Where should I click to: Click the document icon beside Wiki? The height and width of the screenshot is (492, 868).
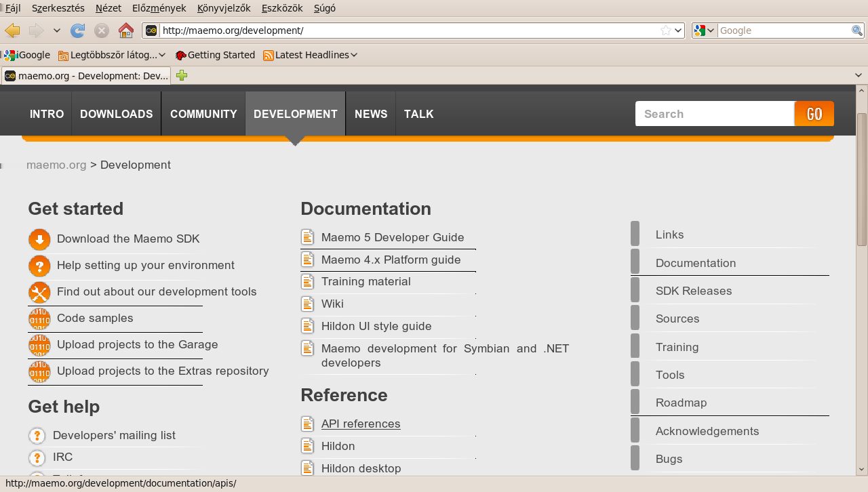click(308, 304)
